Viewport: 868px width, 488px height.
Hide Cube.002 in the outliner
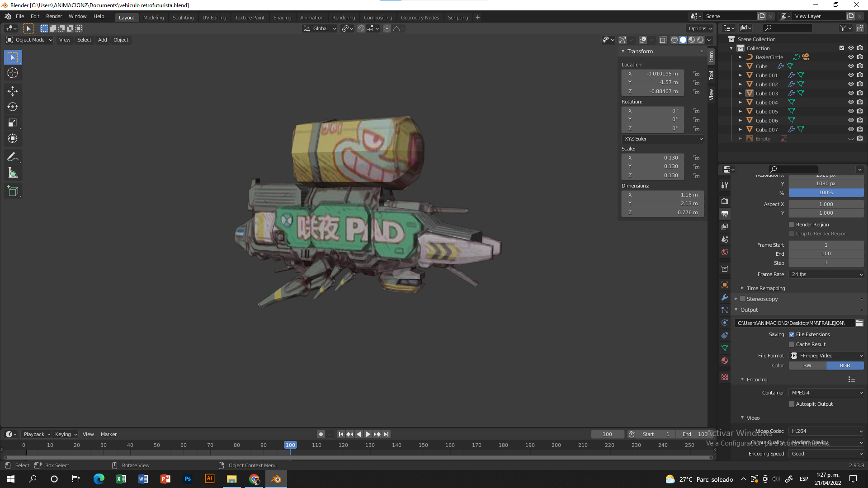coord(851,84)
